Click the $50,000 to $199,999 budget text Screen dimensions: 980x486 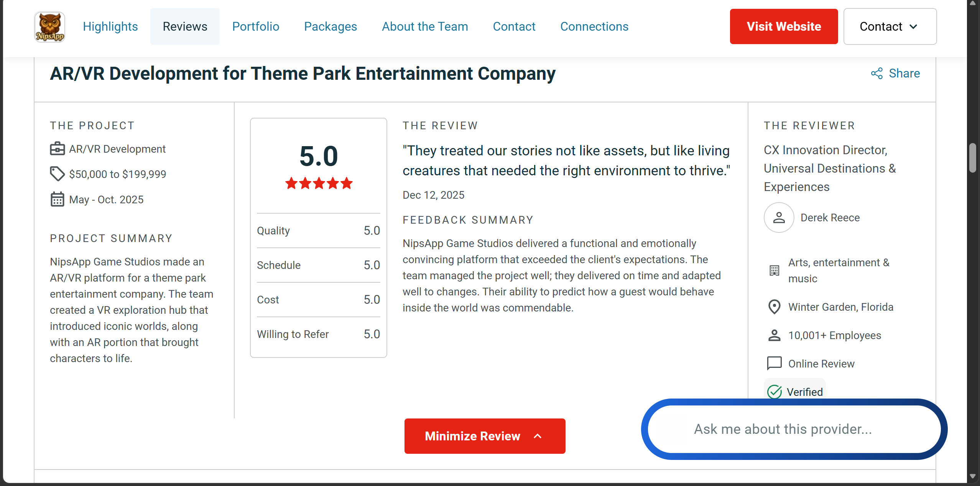pos(117,174)
